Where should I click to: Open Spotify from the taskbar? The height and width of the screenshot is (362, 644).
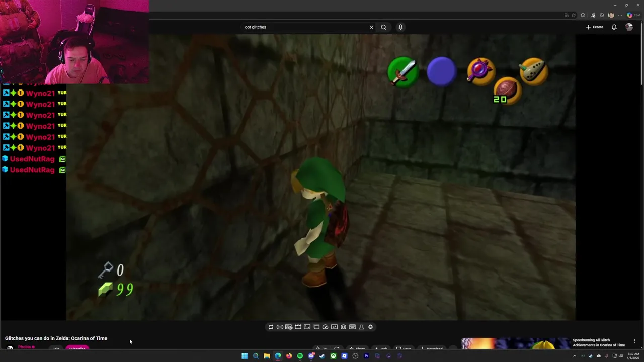click(x=300, y=356)
